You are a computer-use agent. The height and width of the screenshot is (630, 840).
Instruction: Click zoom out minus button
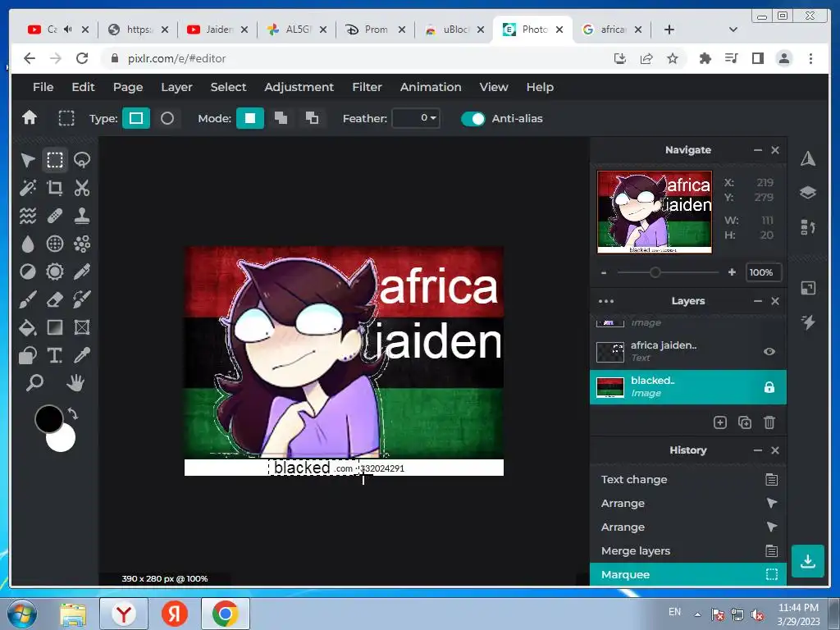coord(604,272)
